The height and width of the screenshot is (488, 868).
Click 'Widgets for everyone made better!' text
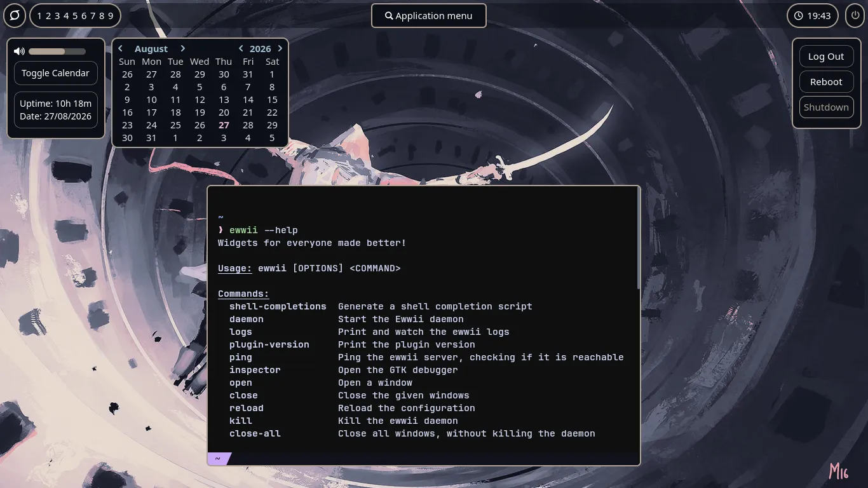coord(312,243)
